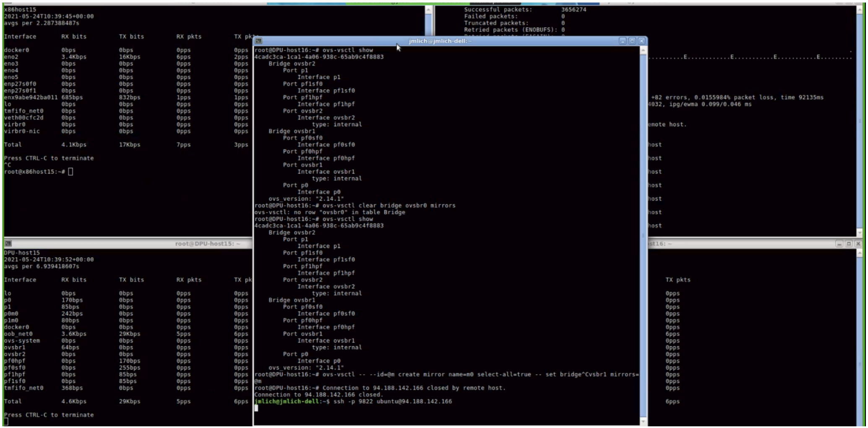The image size is (868, 428).
Task: Click the 16Kbps TX bits value
Action: tap(130, 57)
